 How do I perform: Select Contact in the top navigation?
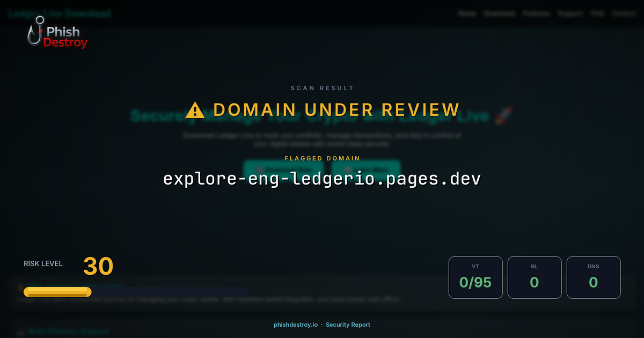624,13
